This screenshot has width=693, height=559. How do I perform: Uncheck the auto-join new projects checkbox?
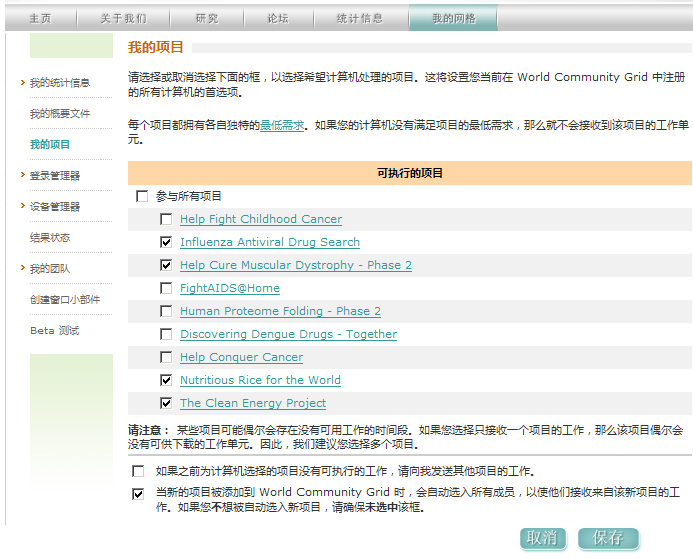138,494
